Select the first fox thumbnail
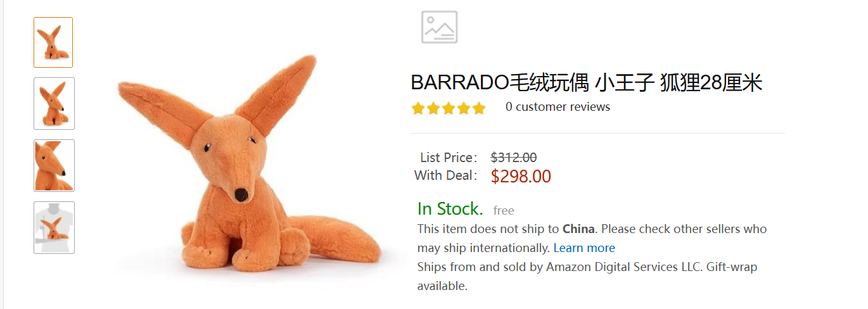The width and height of the screenshot is (868, 309). point(53,42)
